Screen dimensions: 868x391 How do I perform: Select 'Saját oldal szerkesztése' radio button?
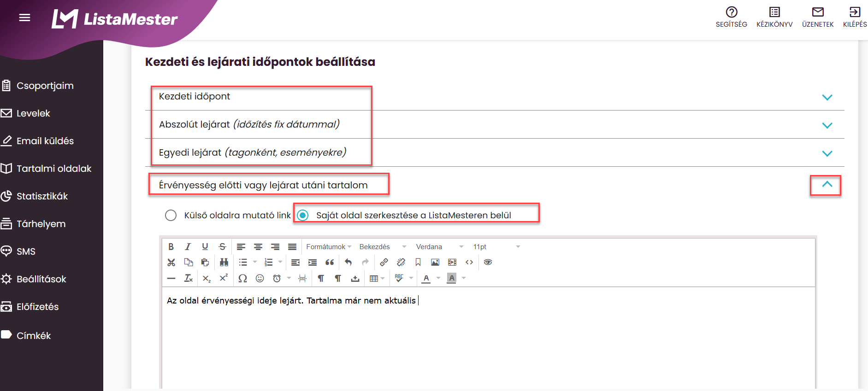(x=303, y=215)
